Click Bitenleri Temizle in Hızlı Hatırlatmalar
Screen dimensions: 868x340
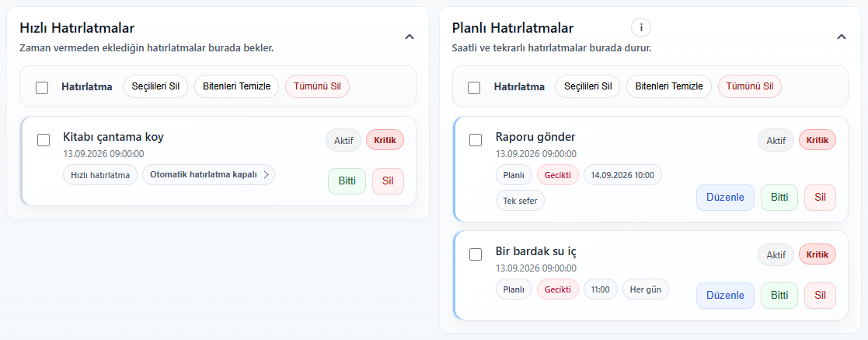click(236, 86)
